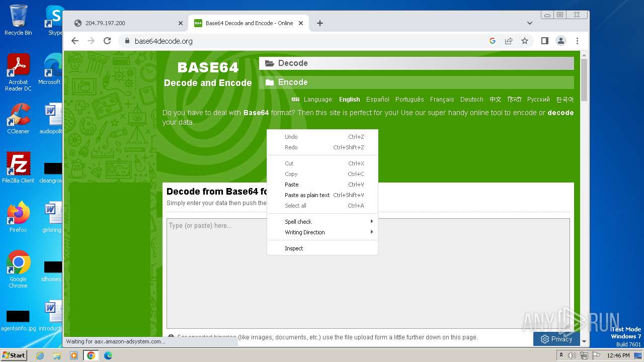Open Acrobat Reader DC desktop icon
Viewport: 644px width, 362px height.
pyautogui.click(x=18, y=73)
